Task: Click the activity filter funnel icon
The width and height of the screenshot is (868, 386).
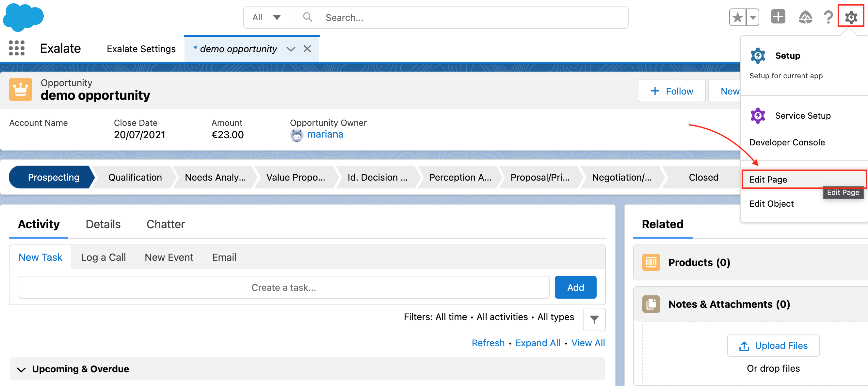Action: click(x=594, y=319)
